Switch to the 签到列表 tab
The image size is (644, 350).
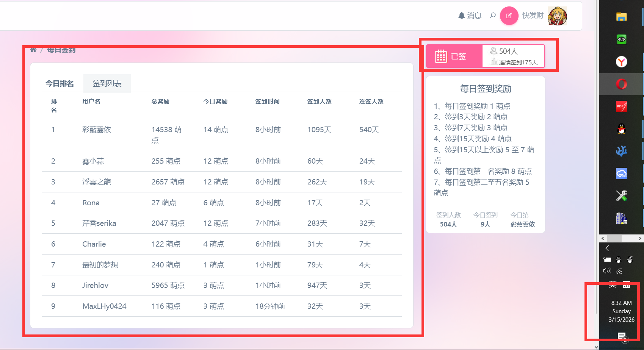pyautogui.click(x=107, y=83)
